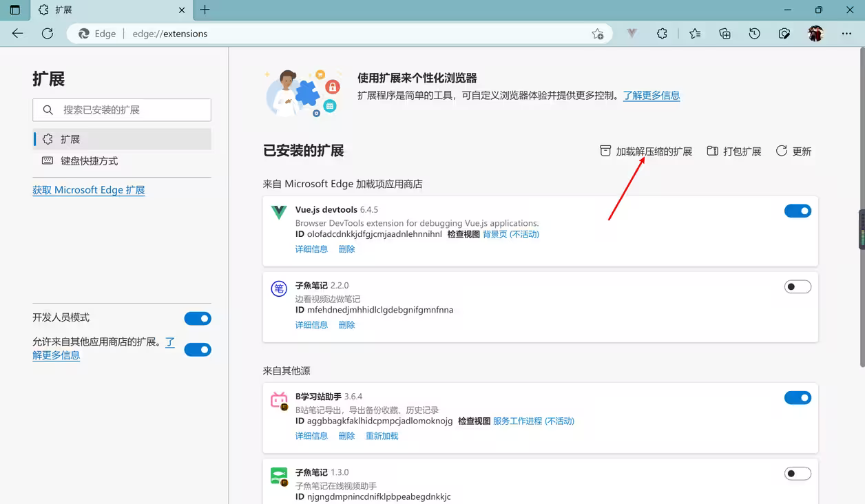Add page to favorites star icon
Viewport: 865px width, 504px height.
(x=598, y=34)
